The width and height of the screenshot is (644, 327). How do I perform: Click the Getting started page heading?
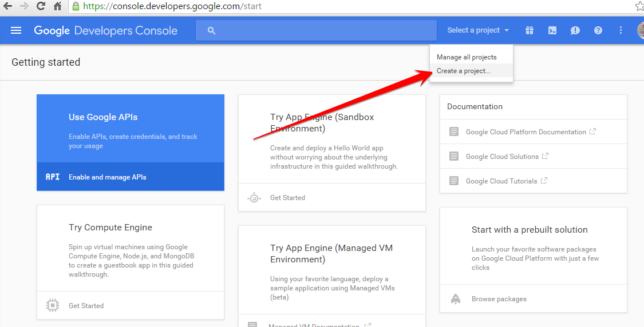pos(46,62)
